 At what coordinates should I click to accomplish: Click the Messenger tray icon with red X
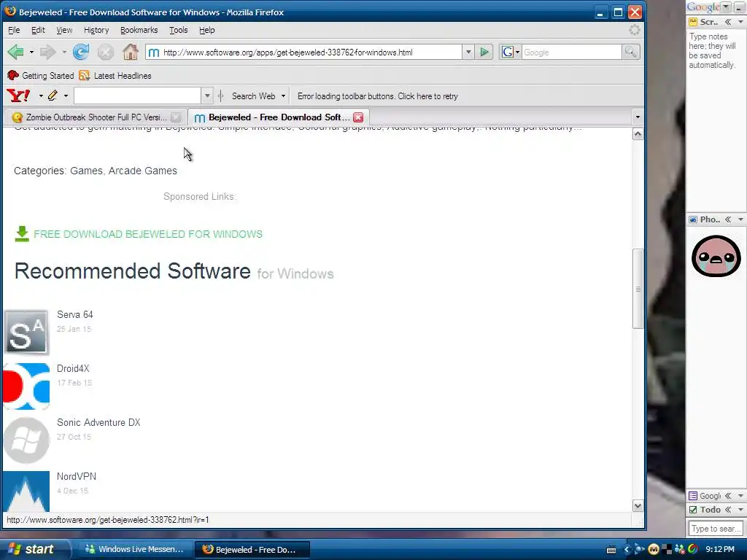(679, 550)
